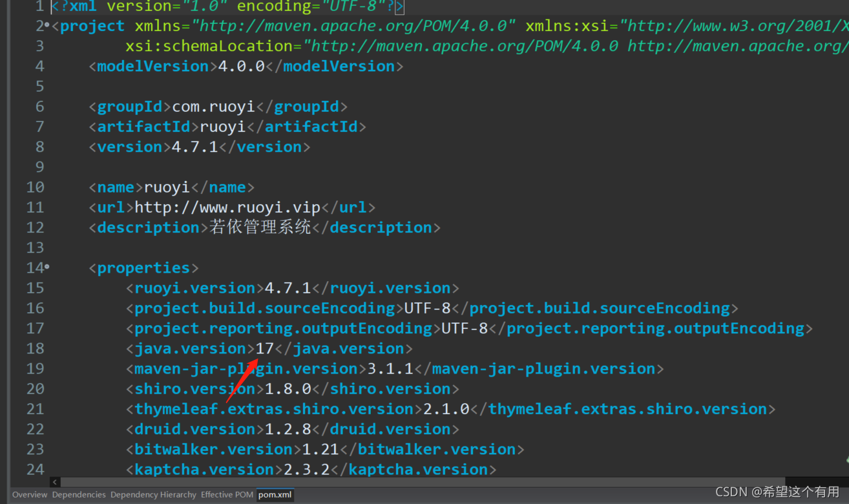849x504 pixels.
Task: Select the pom.xml source tab
Action: coord(275,495)
